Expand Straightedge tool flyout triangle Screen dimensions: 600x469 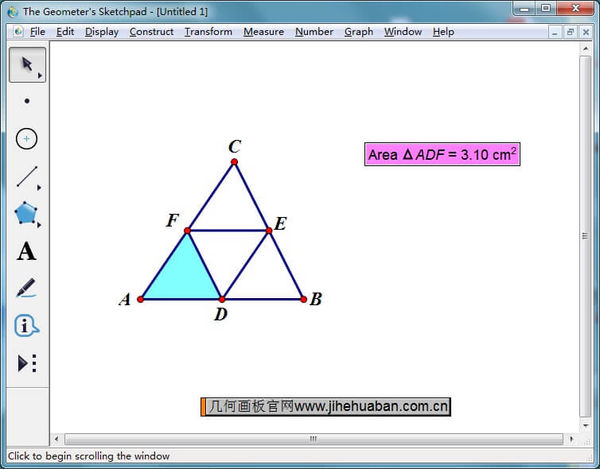[x=39, y=187]
